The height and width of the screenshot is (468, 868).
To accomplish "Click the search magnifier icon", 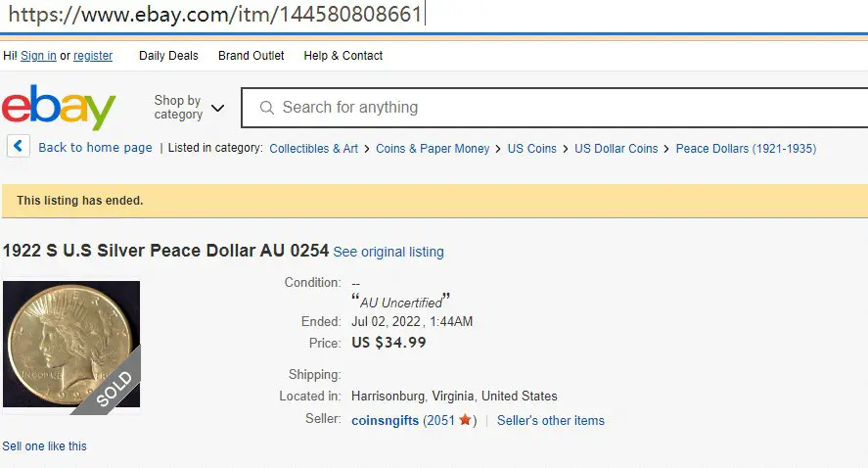I will pyautogui.click(x=267, y=108).
